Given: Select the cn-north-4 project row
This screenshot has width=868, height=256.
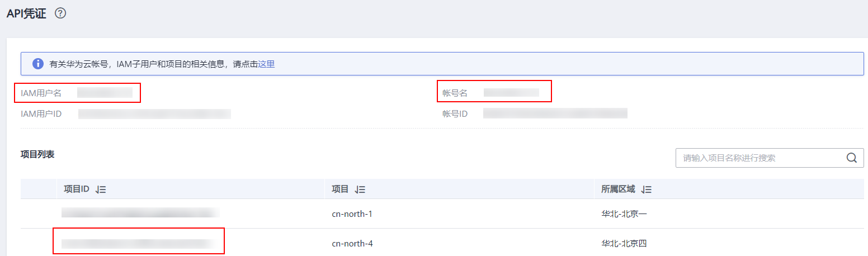Looking at the screenshot, I should [442, 243].
